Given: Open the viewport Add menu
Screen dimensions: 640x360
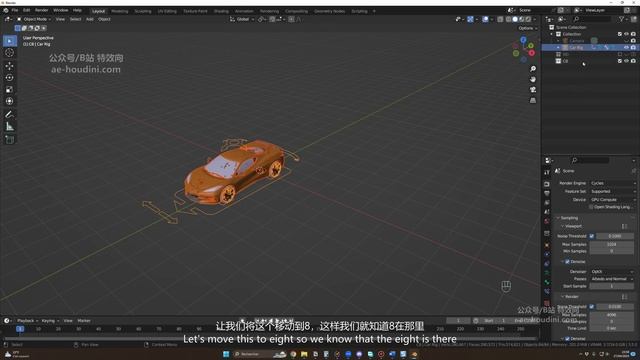Looking at the screenshot, I should pos(89,19).
